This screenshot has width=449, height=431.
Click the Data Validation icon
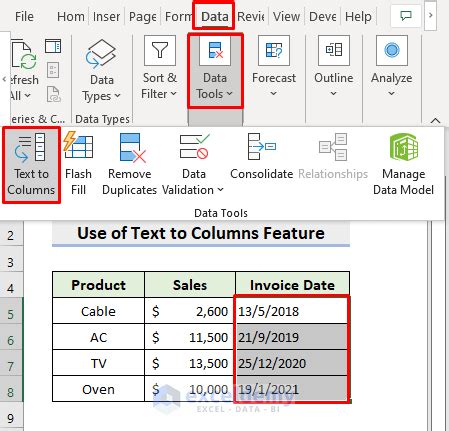pos(193,164)
